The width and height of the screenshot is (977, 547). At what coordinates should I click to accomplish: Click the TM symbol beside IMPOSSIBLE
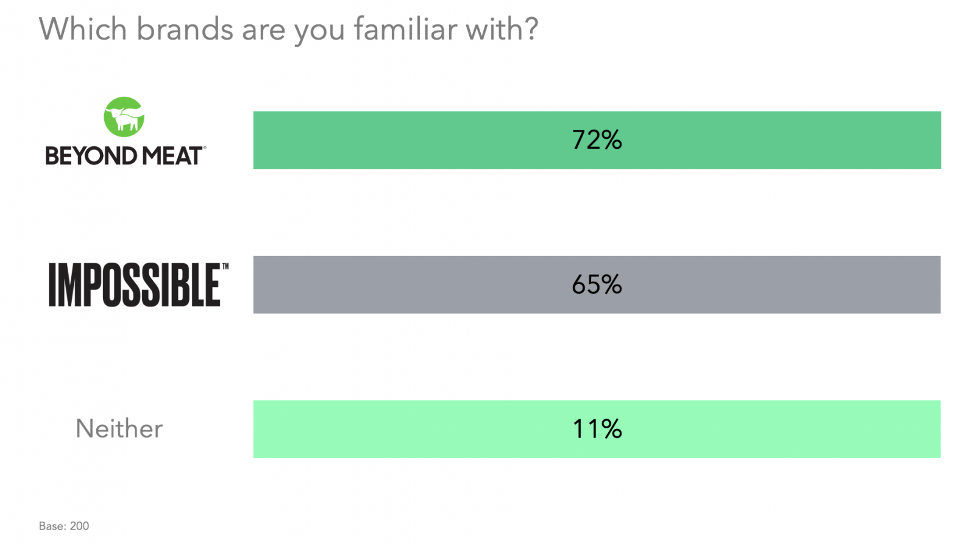pyautogui.click(x=224, y=268)
